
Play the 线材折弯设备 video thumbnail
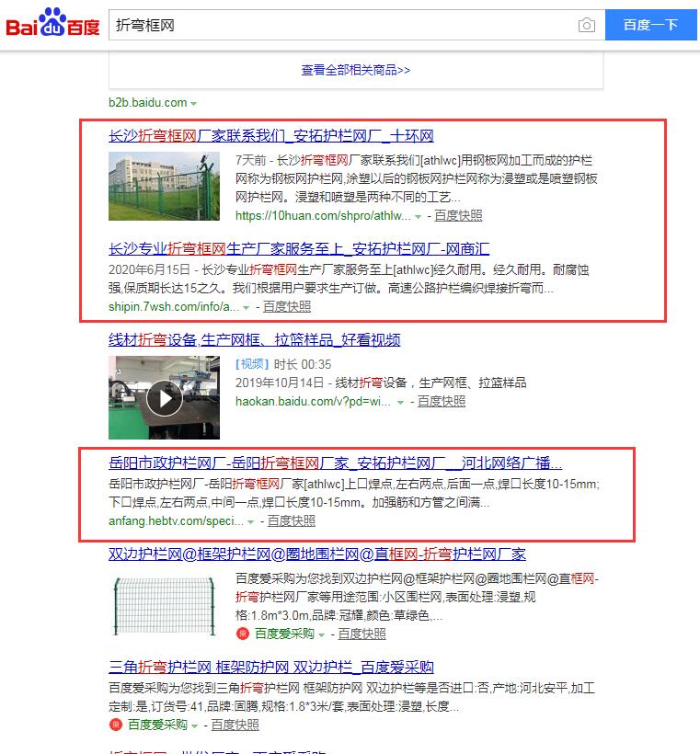click(164, 397)
